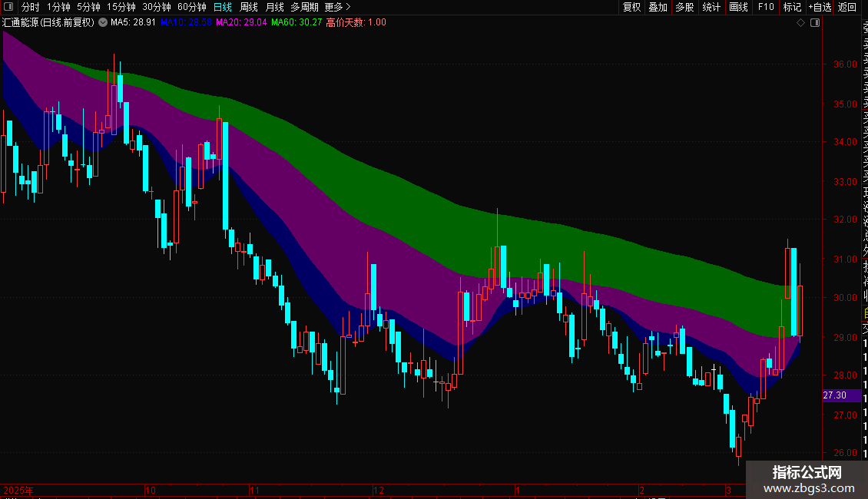Open F10 company information
868x499 pixels.
pyautogui.click(x=766, y=7)
